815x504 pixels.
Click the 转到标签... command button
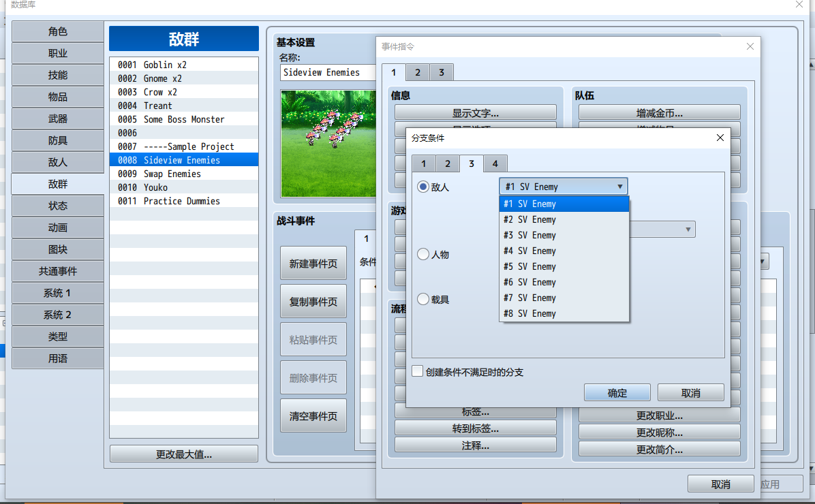click(475, 428)
